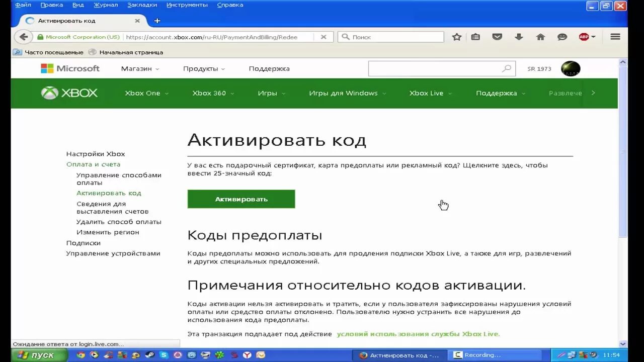Screen dimensions: 644x362
Task: Launch Yandex browser from the taskbar
Action: click(x=247, y=355)
